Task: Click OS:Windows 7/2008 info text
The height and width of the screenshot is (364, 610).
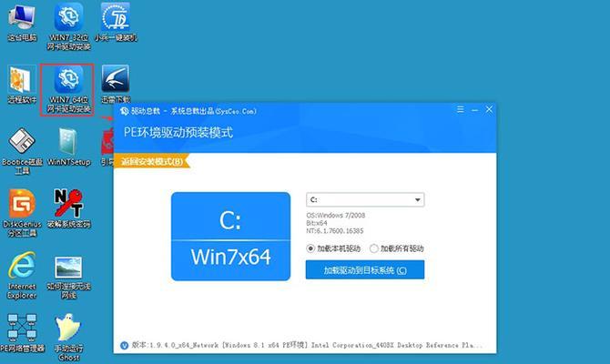Action: pos(336,216)
